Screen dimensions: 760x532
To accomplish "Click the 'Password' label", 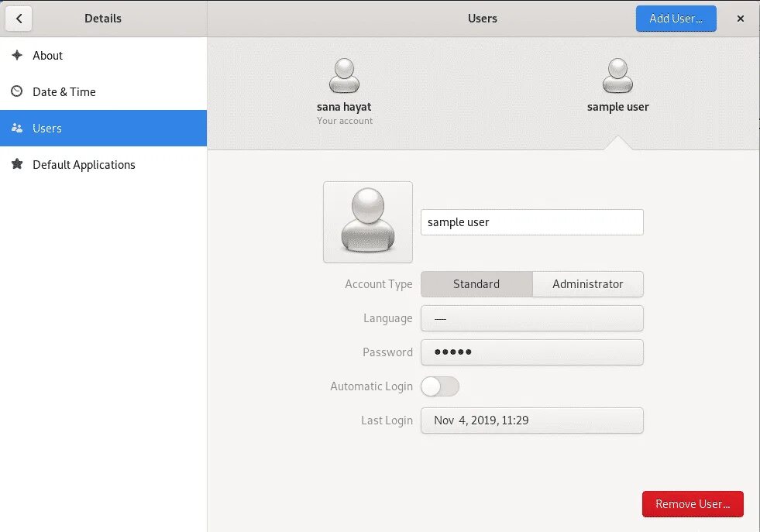I will point(388,352).
